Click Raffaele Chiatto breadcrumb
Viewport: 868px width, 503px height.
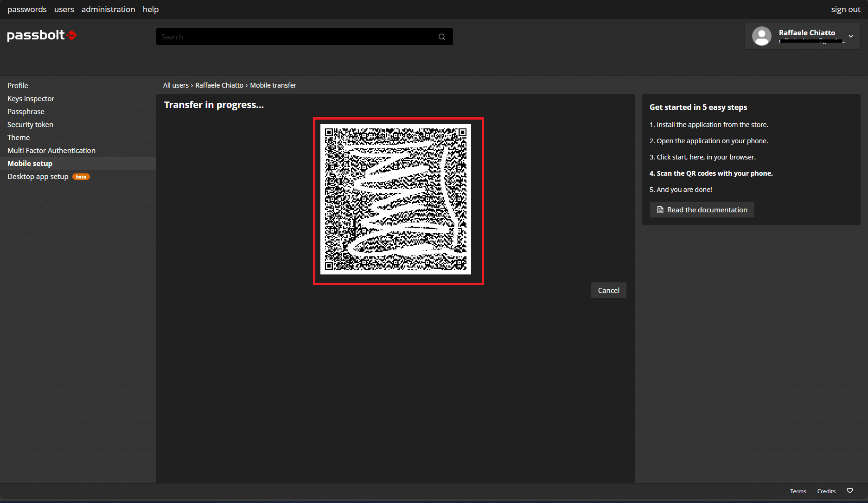click(x=219, y=85)
